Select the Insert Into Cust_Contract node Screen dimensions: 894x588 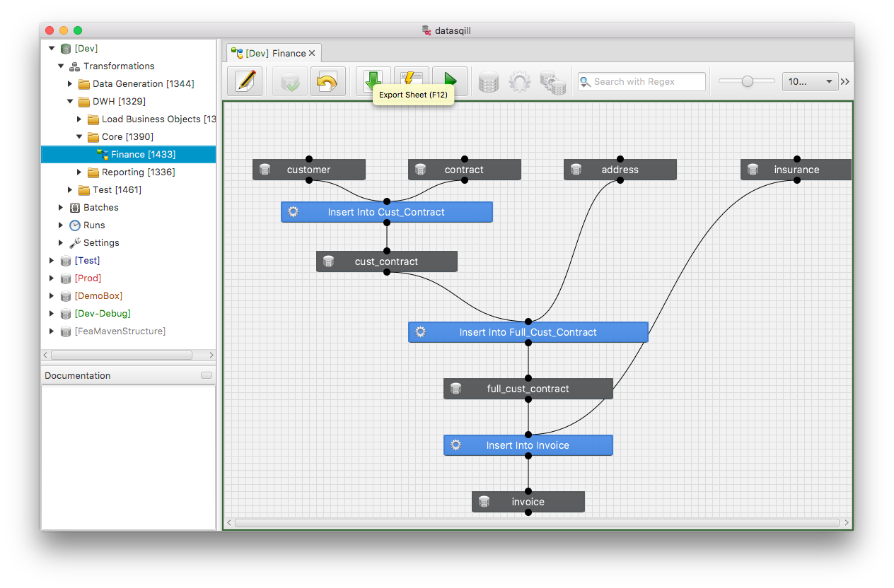pyautogui.click(x=386, y=212)
